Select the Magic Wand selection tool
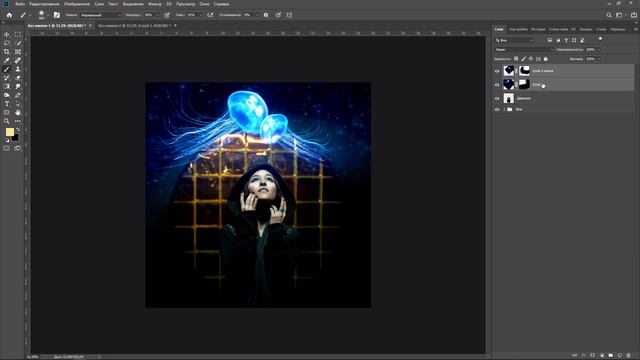The image size is (640, 360). pyautogui.click(x=18, y=43)
